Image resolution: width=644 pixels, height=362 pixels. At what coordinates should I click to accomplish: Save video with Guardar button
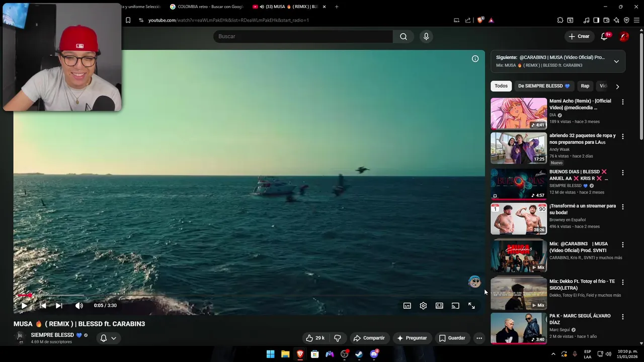tap(452, 338)
